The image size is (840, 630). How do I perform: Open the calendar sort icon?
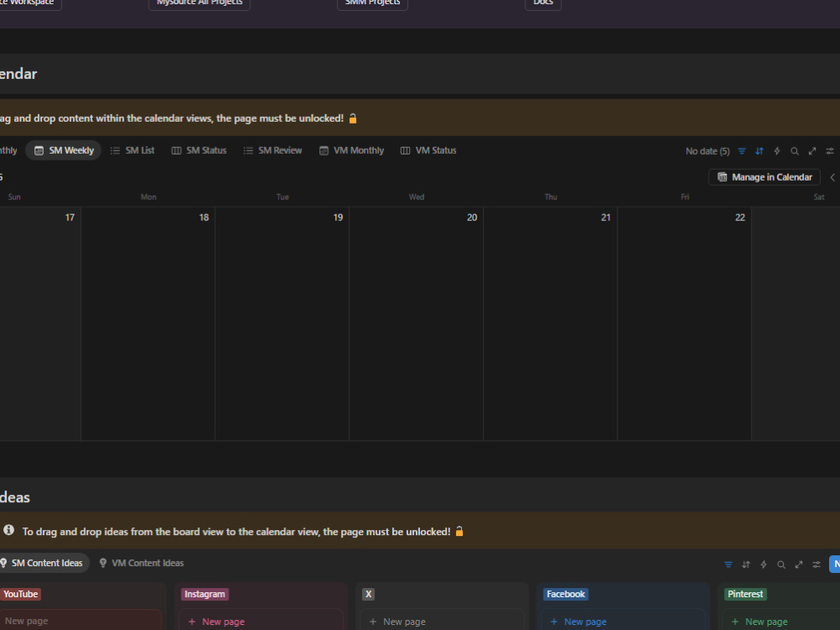(759, 151)
